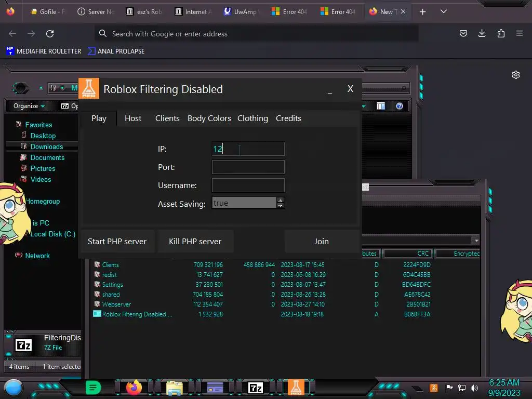The width and height of the screenshot is (532, 399).
Task: Open File Explorer from the taskbar
Action: [175, 388]
